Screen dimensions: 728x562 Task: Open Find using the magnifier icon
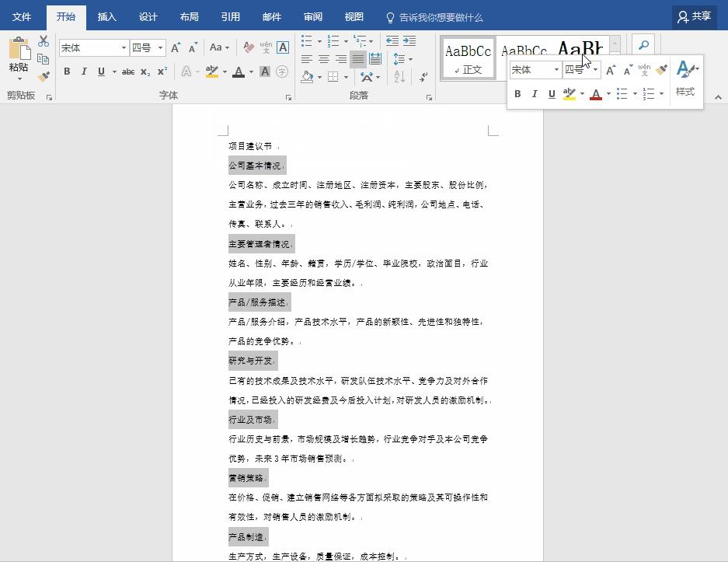point(643,45)
